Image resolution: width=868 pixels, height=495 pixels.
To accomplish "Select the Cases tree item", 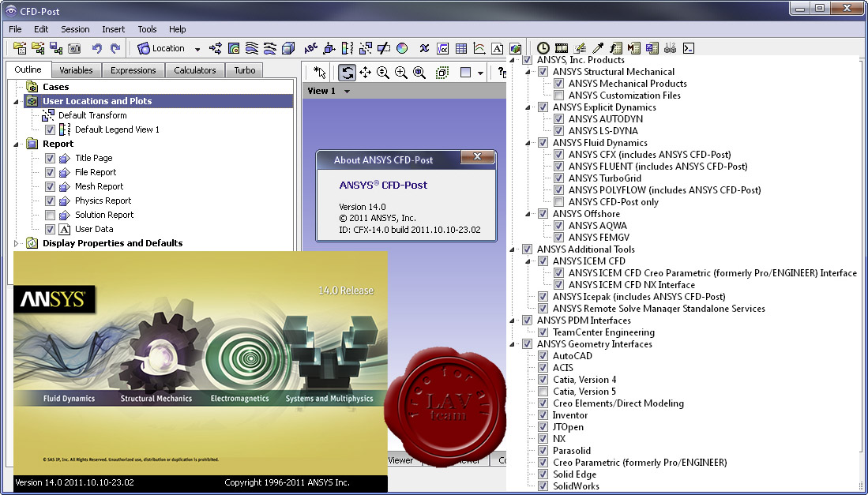I will tap(56, 87).
